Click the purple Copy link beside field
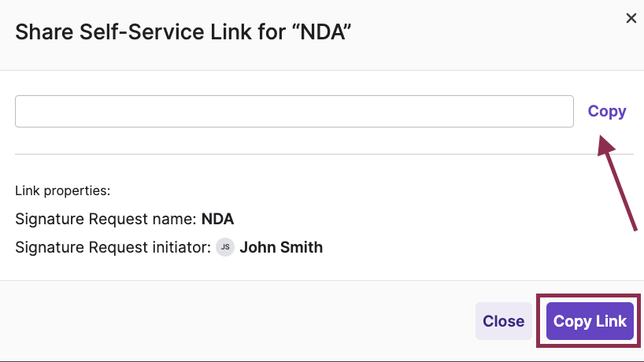Screen dimensions: 644x362 coord(607,111)
